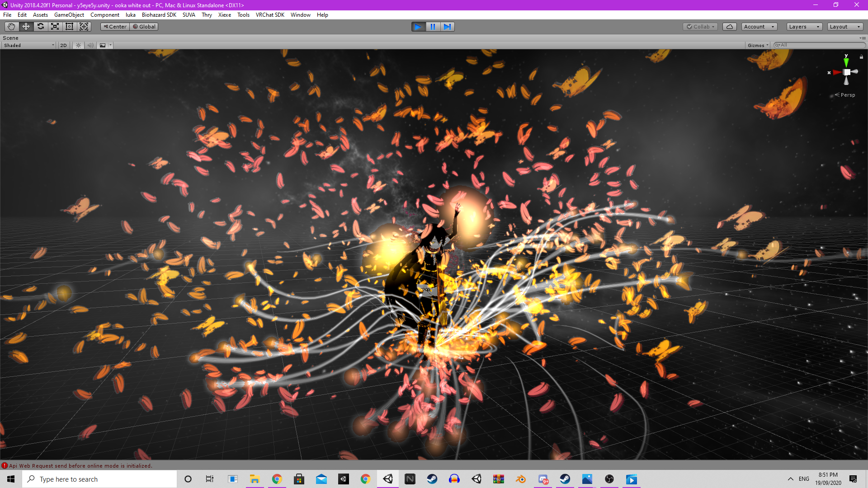Open the Layers dropdown
The image size is (868, 488).
click(x=804, y=27)
